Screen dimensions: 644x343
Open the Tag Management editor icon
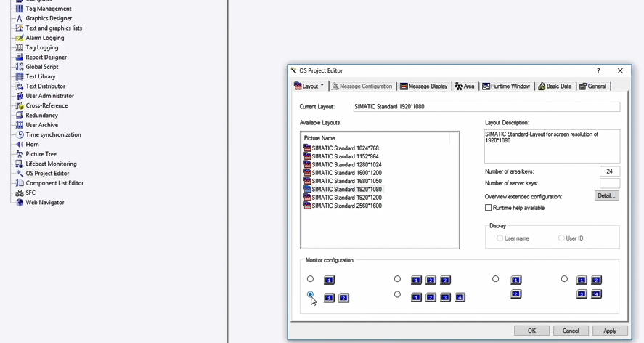click(20, 9)
